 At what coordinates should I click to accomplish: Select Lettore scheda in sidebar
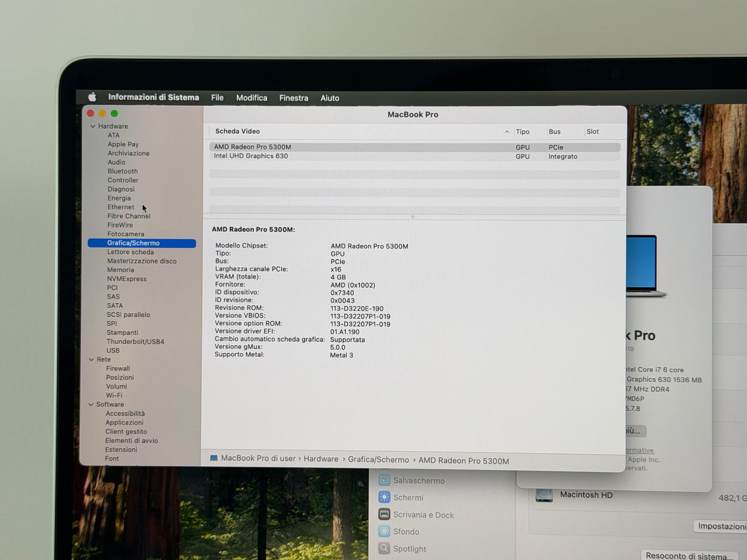(130, 252)
